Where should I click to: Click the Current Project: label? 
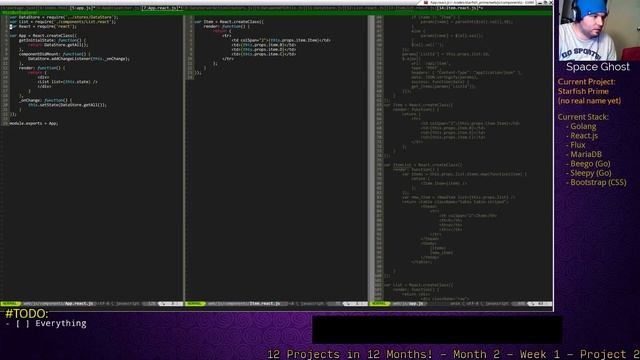[x=587, y=82]
